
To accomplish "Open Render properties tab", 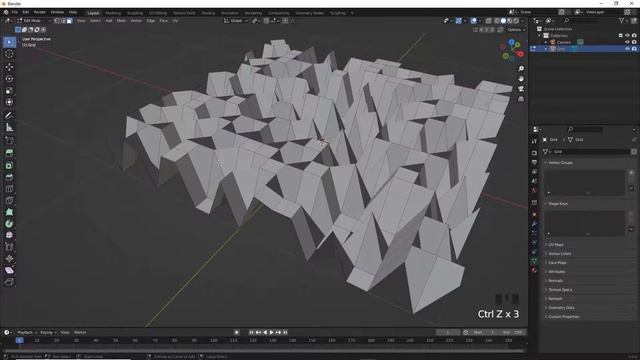I will [534, 153].
